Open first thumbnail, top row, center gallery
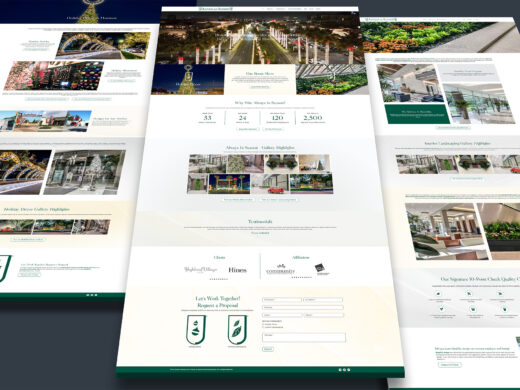The width and height of the screenshot is (520, 390). [x=207, y=164]
